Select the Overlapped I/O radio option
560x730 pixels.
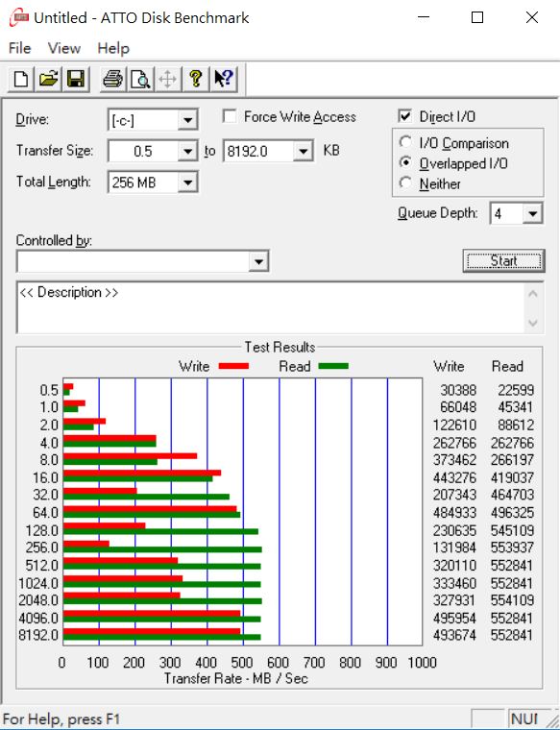coord(405,162)
